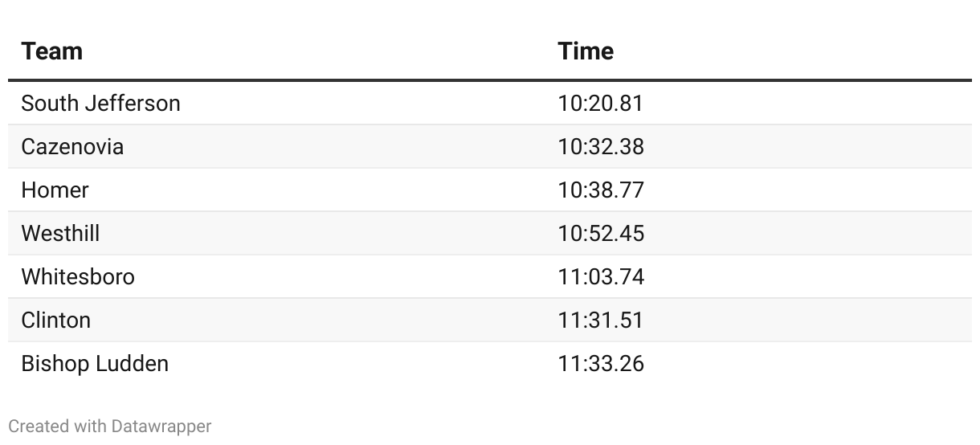Select the Westhill team cell
Viewport: 980px width, 445px height.
(x=60, y=234)
